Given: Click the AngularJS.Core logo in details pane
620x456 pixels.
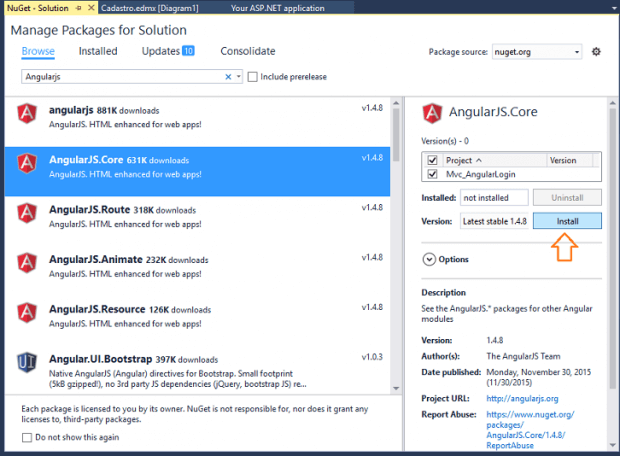Looking at the screenshot, I should tap(433, 113).
